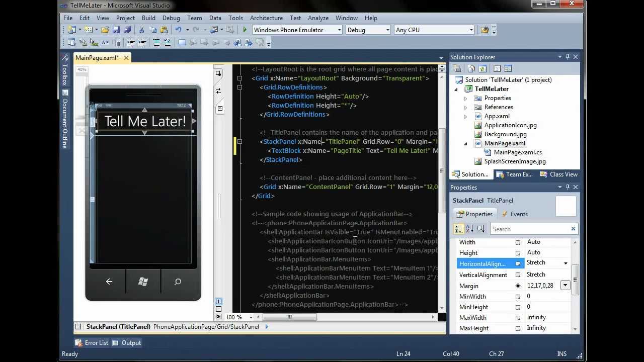This screenshot has height=362, width=644.
Task: Click phone emulator Back arrow button
Action: click(109, 282)
